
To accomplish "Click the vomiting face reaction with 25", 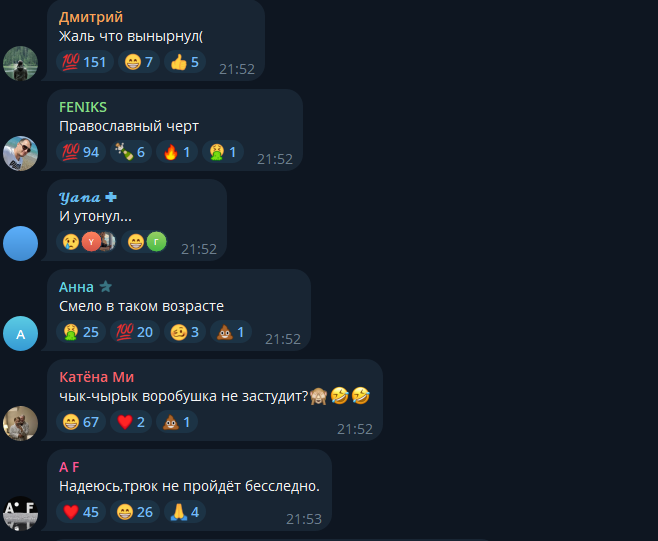I will click(x=81, y=332).
